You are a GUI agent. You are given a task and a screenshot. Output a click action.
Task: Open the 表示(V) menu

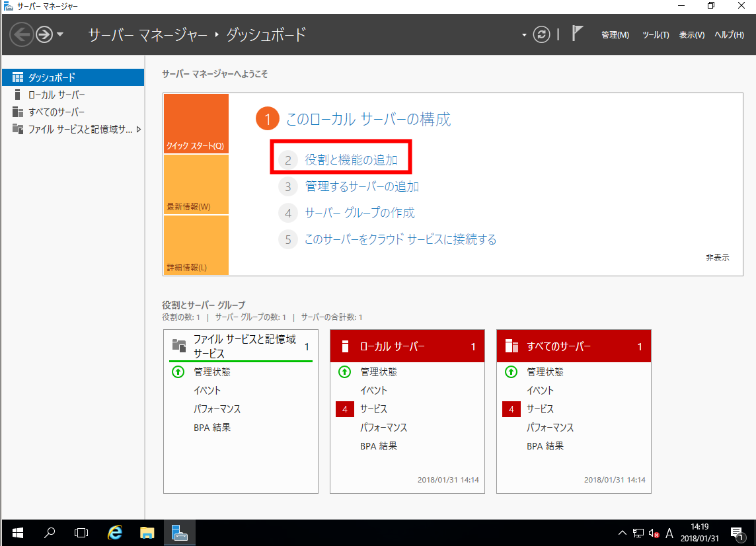692,35
